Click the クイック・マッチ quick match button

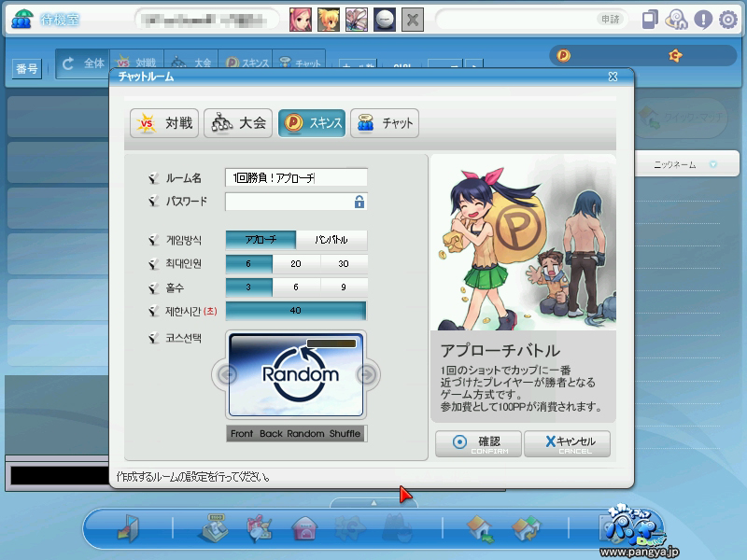pos(682,118)
